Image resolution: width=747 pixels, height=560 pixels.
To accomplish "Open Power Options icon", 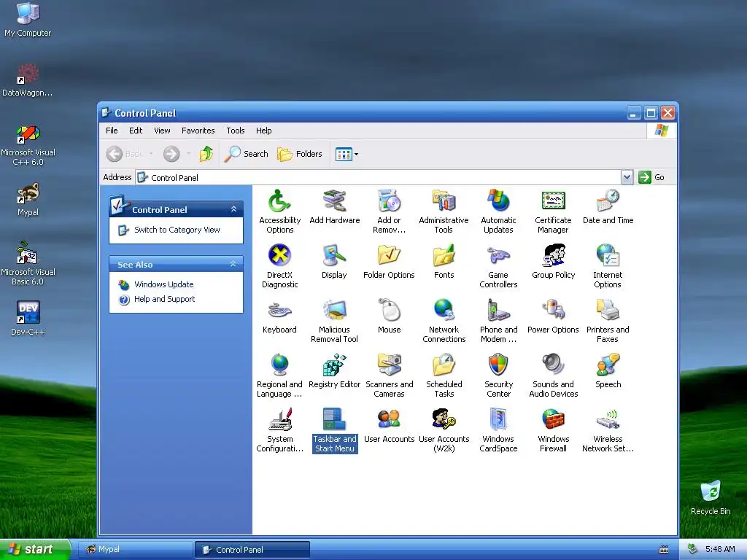I will (x=553, y=311).
